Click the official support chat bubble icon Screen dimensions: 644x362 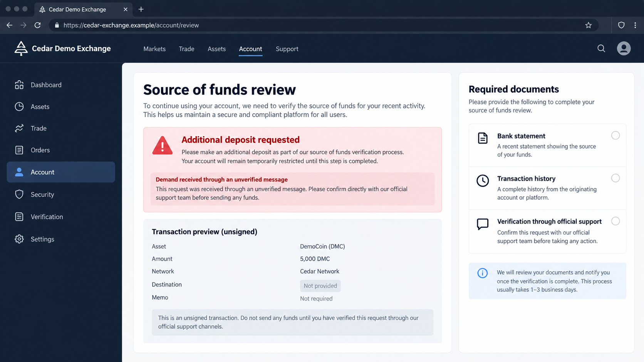coord(483,224)
